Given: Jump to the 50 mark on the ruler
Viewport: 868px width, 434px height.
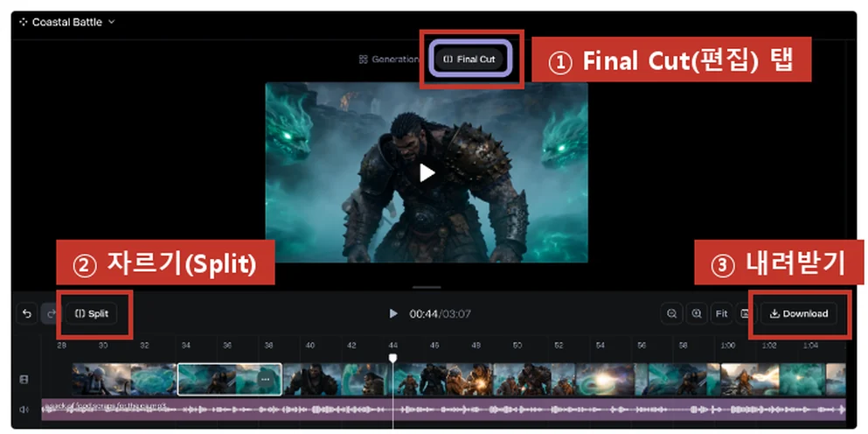Looking at the screenshot, I should point(517,346).
